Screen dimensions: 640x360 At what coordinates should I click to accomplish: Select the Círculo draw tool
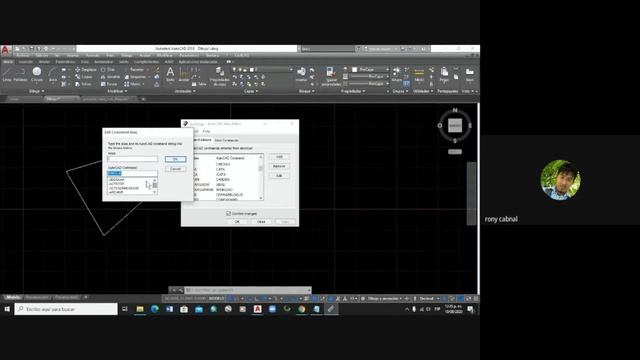(37, 75)
